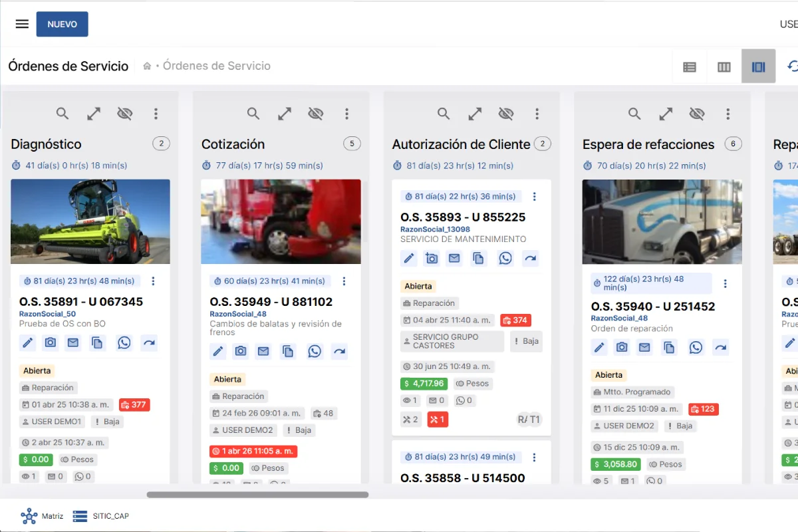
Task: Forward order O.S. 35940
Action: (720, 347)
